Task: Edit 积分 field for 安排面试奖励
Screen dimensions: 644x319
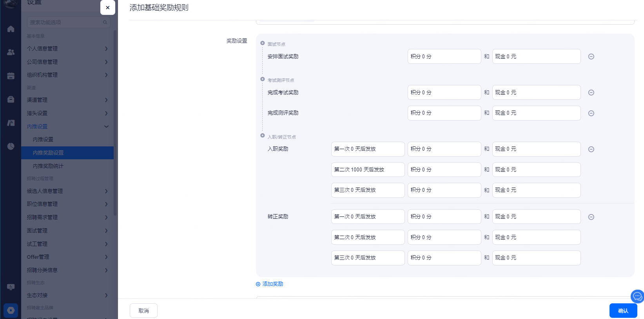Action: [x=444, y=56]
